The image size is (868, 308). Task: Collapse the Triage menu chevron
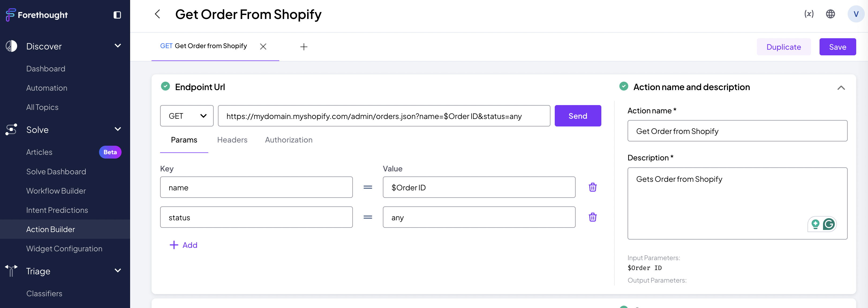point(118,271)
